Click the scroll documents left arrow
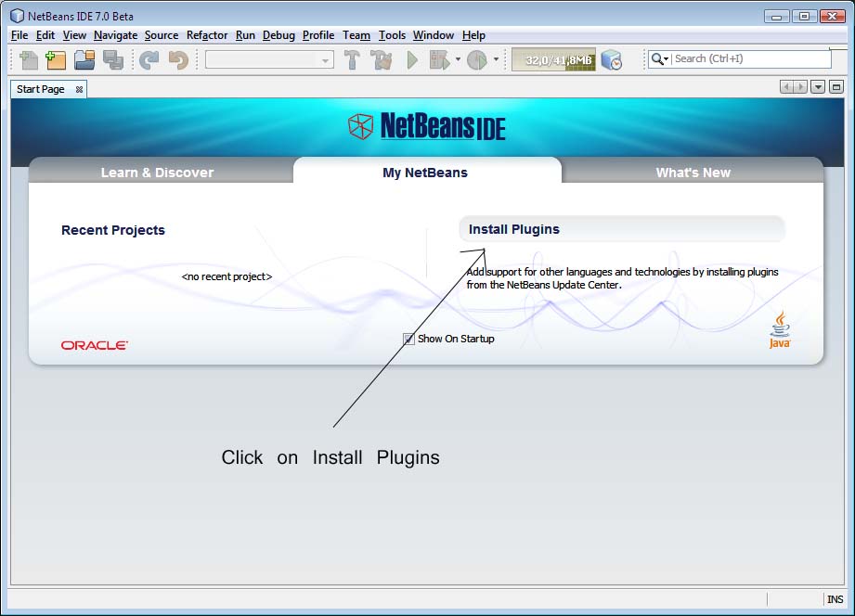 (786, 86)
